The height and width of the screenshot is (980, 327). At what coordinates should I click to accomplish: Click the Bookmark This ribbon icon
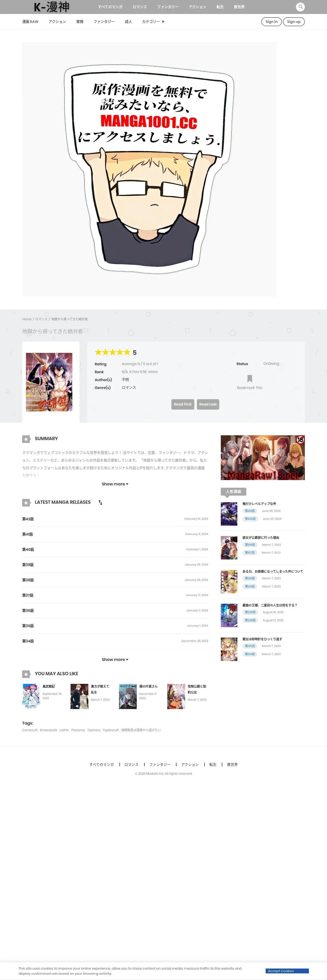(250, 379)
